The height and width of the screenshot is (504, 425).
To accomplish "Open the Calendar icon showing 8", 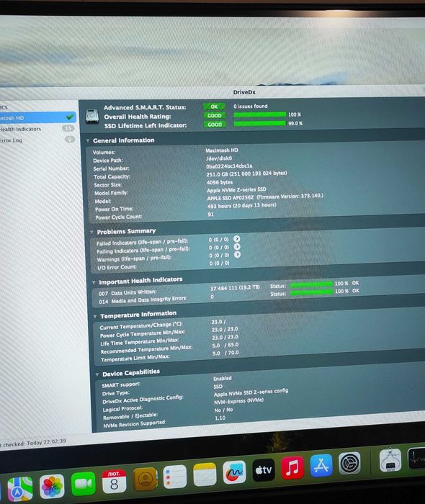I will (114, 481).
